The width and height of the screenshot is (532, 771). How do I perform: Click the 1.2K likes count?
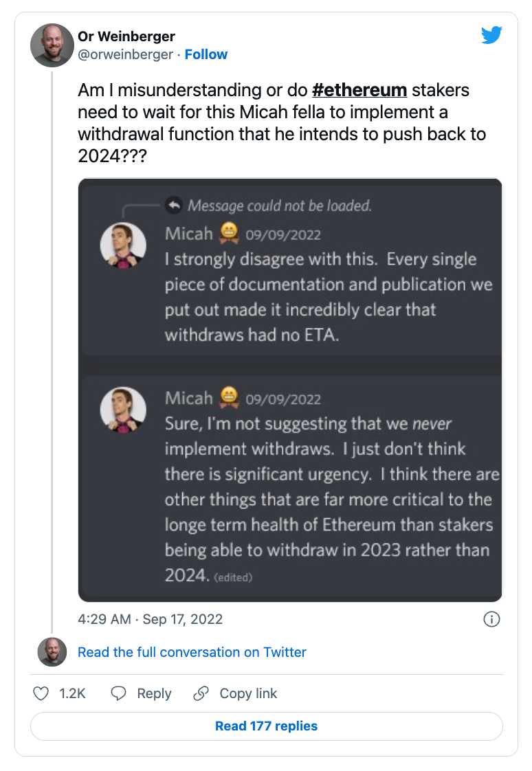tap(72, 693)
